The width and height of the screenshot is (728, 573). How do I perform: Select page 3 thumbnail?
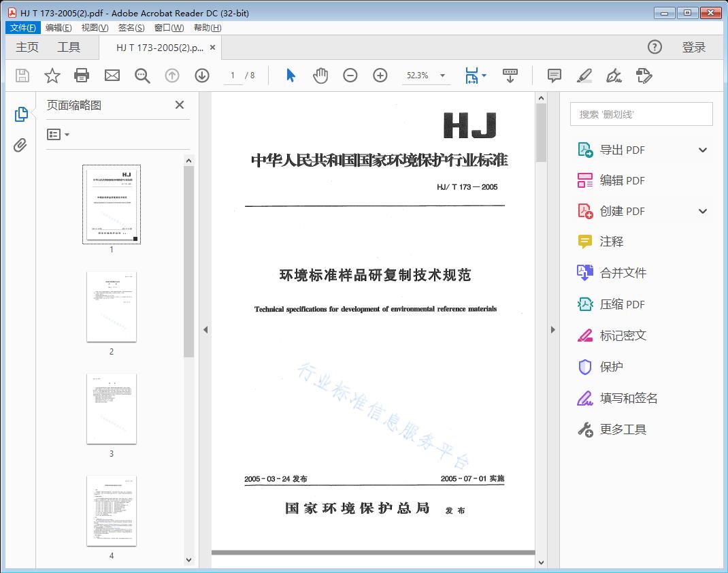(112, 408)
